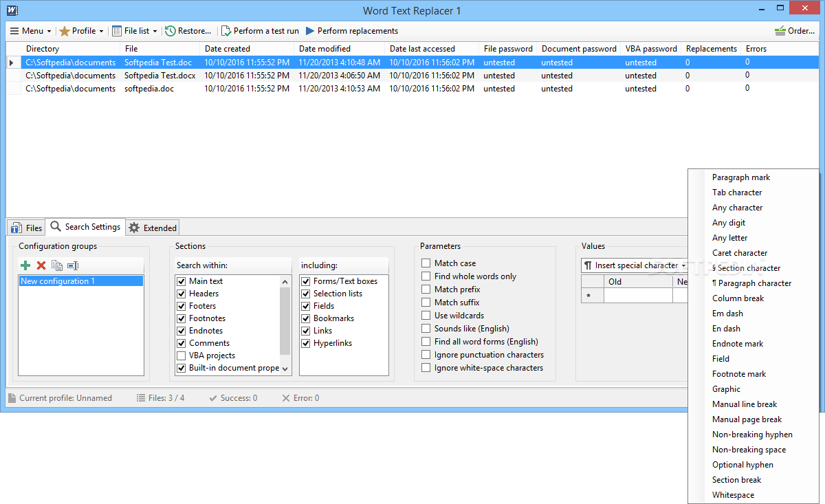Rename configuration group icon
The height and width of the screenshot is (504, 825).
tap(73, 265)
